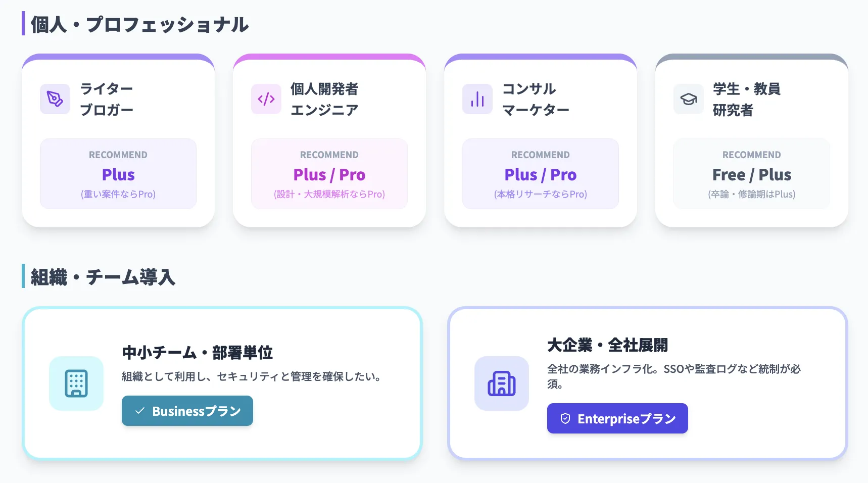868x483 pixels.
Task: Click the 個人・プロフェッショナル section heading
Action: 139,24
